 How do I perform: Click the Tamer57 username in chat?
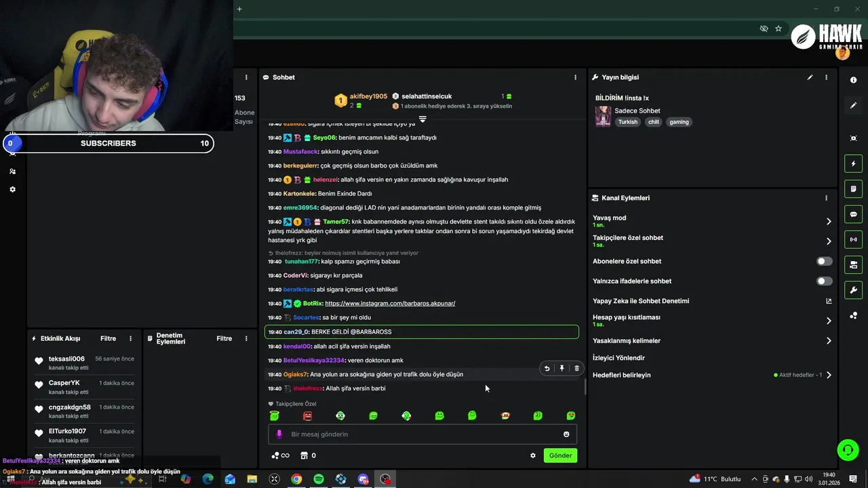pyautogui.click(x=336, y=222)
